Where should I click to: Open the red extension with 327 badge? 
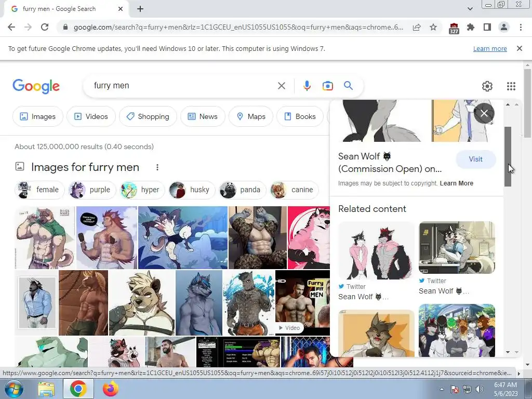coord(454,28)
